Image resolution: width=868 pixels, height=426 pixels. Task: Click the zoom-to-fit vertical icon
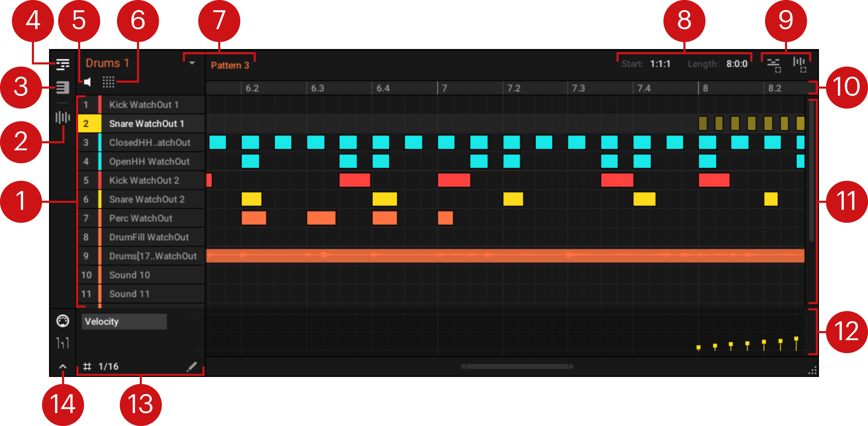[800, 65]
